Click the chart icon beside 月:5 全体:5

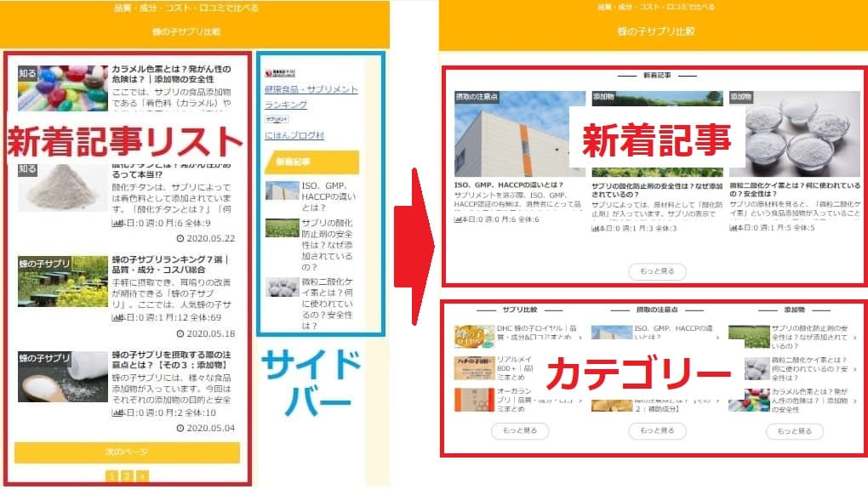pos(733,228)
